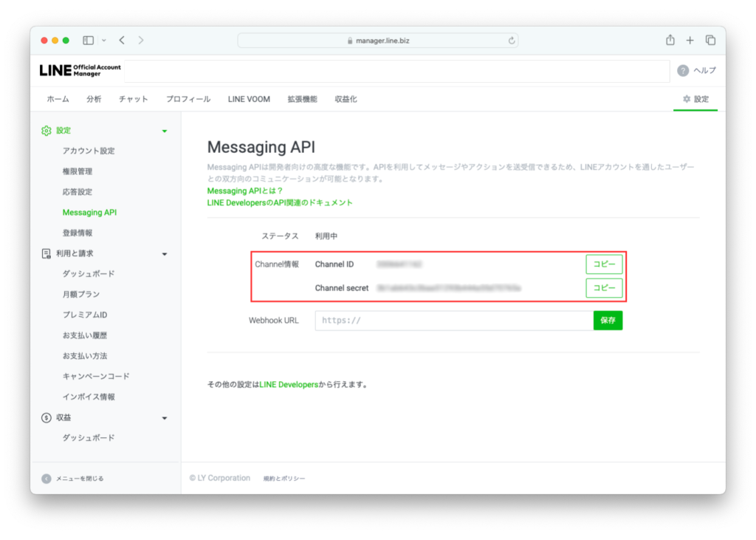Go back using Safari's back arrow
Screen dimensions: 756x540
[x=122, y=41]
